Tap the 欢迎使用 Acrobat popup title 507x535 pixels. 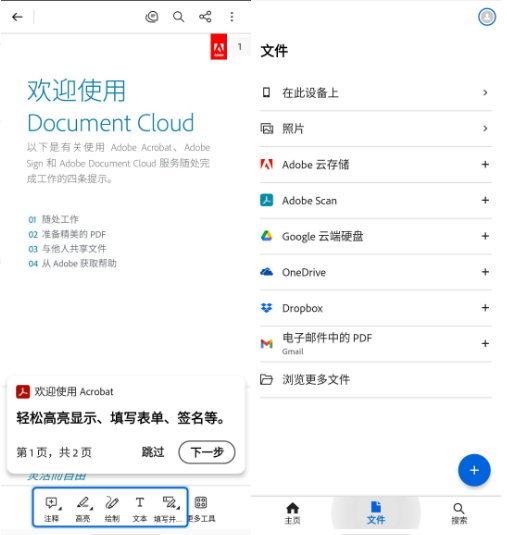[x=74, y=392]
